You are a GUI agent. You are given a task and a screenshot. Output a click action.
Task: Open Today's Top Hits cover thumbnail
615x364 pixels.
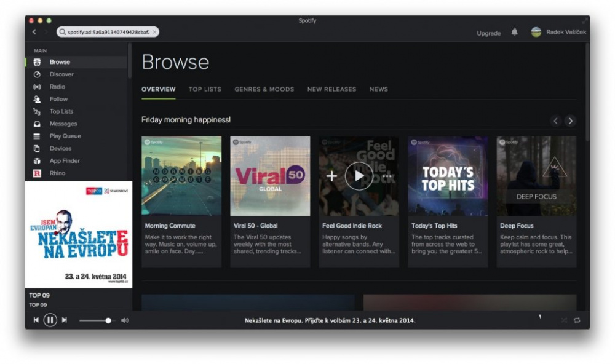448,176
